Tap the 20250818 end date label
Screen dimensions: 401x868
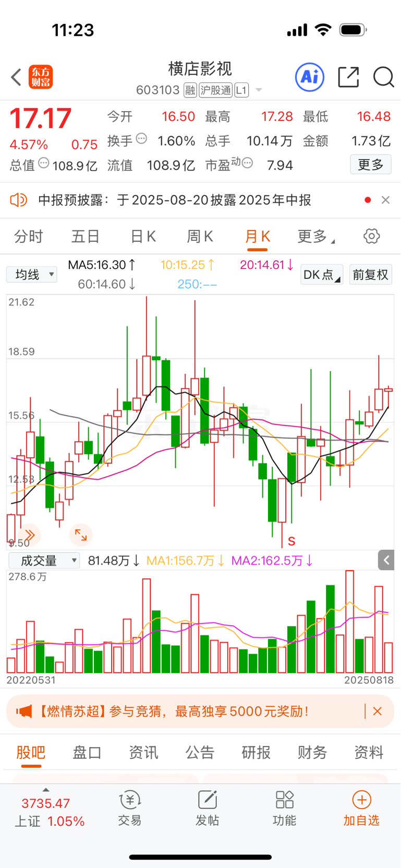(369, 680)
